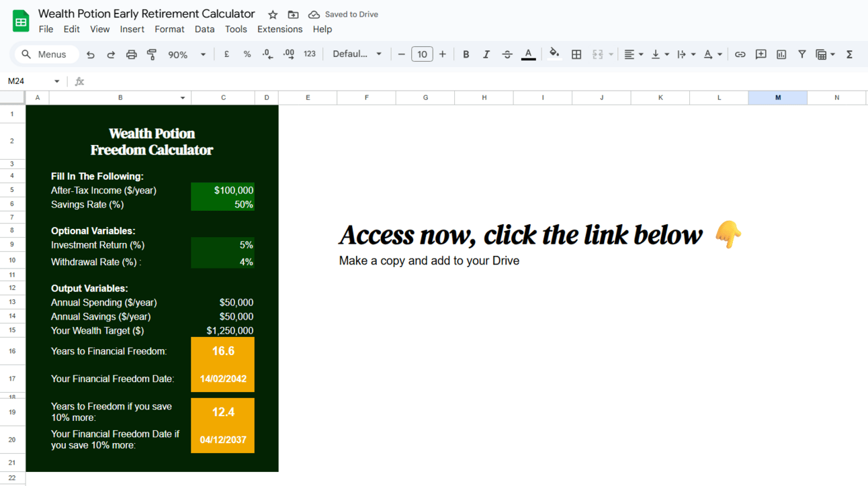Open the fill color picker
This screenshot has width=868, height=486.
coord(554,54)
